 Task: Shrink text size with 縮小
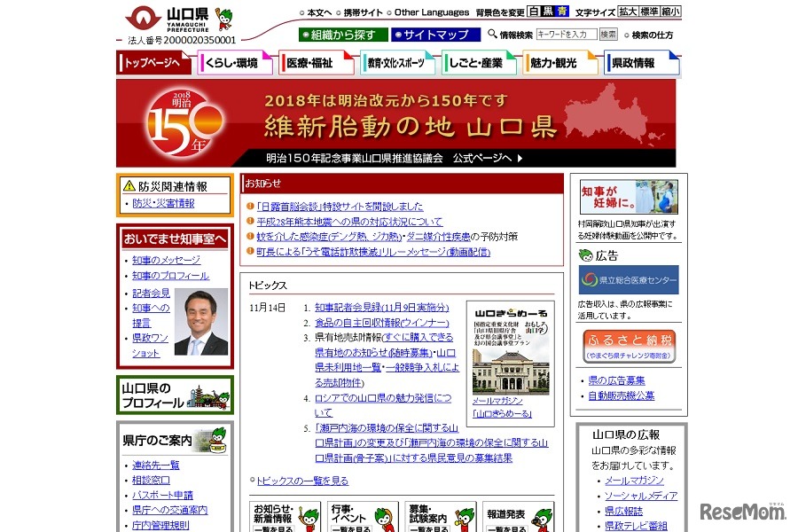(x=671, y=12)
